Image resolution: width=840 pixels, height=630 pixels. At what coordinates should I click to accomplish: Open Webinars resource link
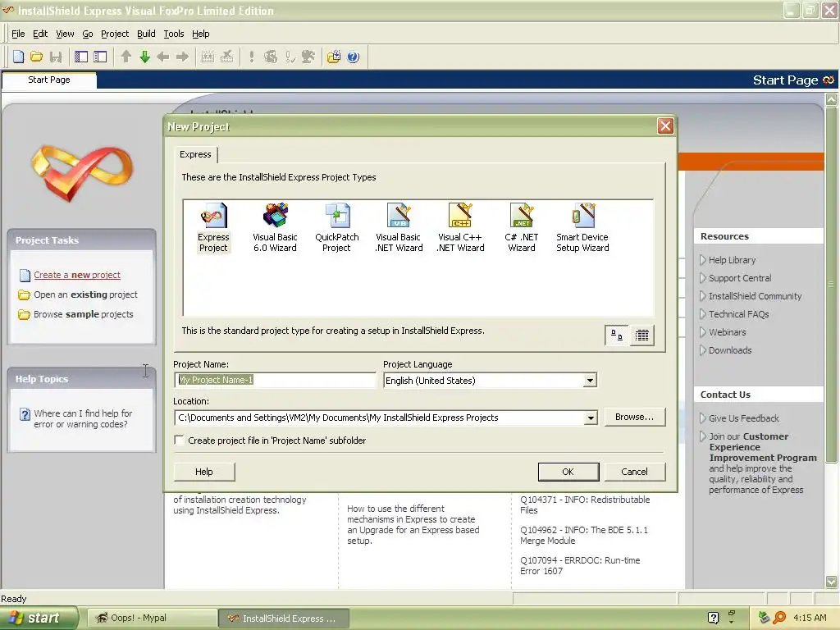tap(727, 332)
